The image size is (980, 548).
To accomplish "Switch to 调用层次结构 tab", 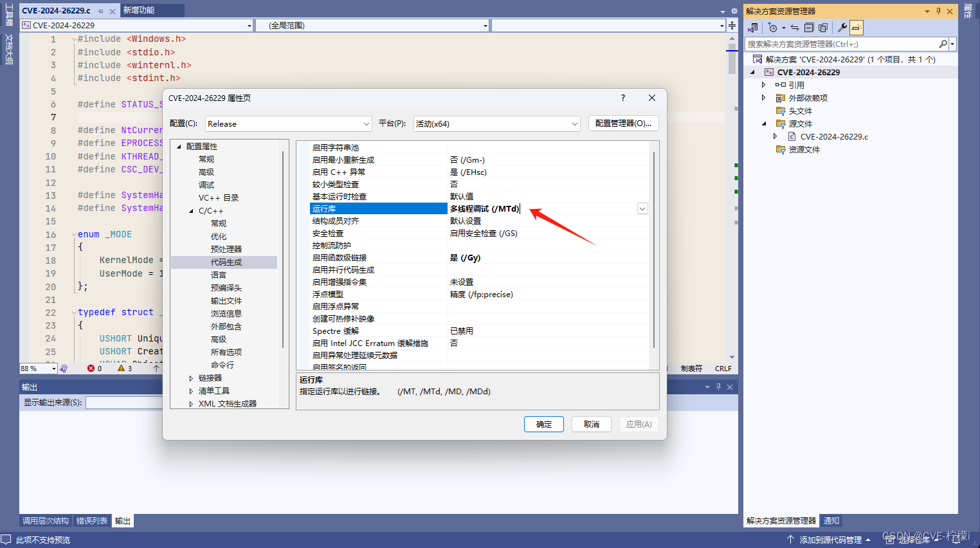I will tap(46, 521).
